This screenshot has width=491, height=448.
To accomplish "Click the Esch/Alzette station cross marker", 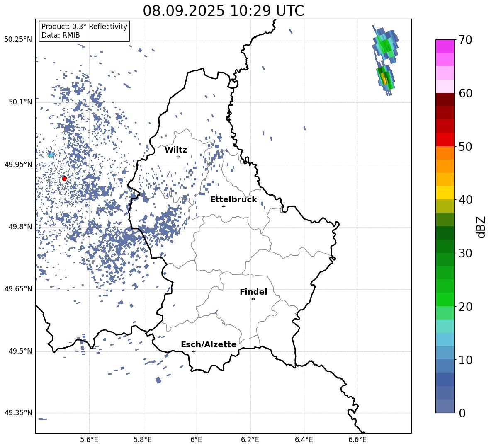I will (x=194, y=351).
